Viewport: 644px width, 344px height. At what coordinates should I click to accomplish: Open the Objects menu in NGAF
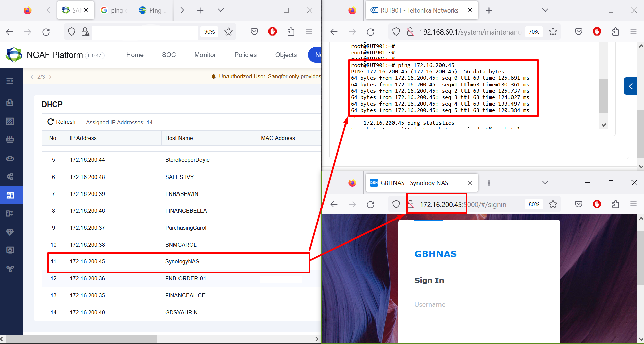tap(286, 55)
